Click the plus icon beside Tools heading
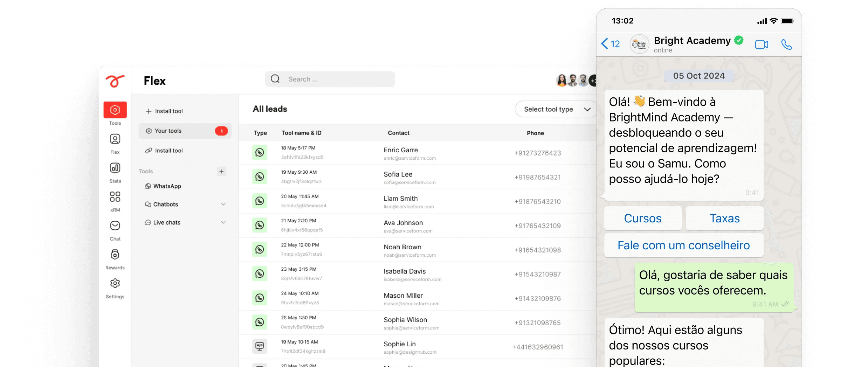The width and height of the screenshot is (868, 367). [221, 172]
